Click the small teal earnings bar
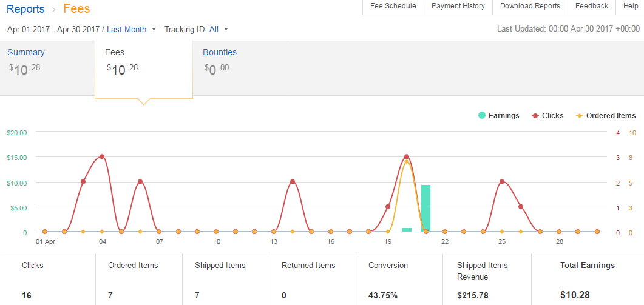This screenshot has width=644, height=305. click(x=407, y=230)
